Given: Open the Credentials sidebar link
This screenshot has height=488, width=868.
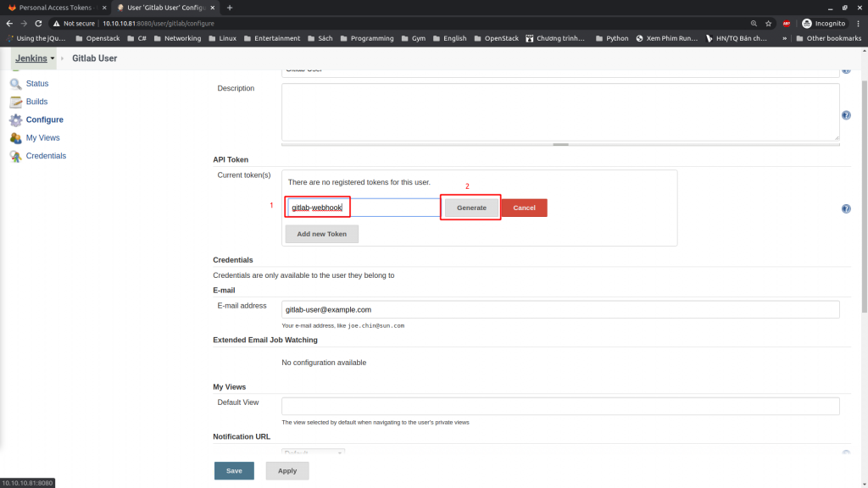Looking at the screenshot, I should pyautogui.click(x=46, y=156).
